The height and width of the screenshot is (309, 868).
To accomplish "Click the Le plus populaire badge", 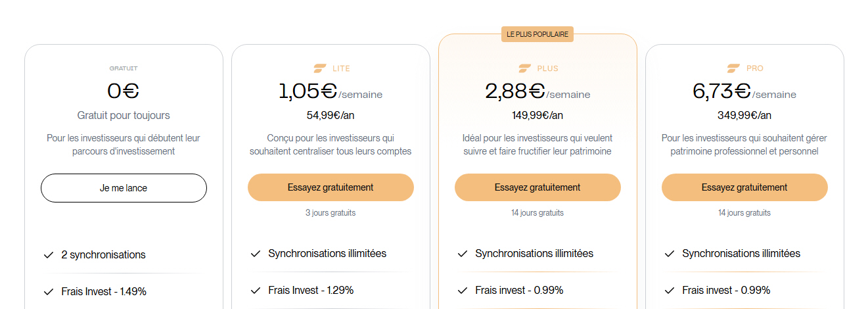I will coord(537,34).
